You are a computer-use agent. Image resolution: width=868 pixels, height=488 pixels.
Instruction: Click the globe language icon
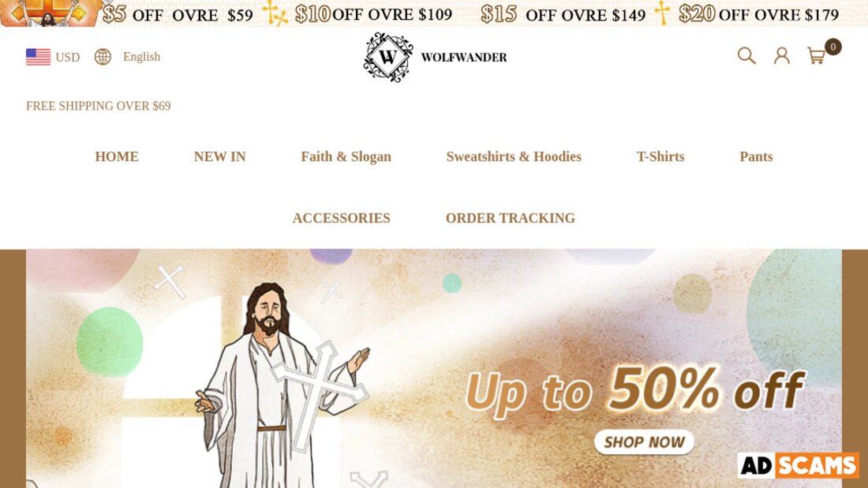coord(103,57)
